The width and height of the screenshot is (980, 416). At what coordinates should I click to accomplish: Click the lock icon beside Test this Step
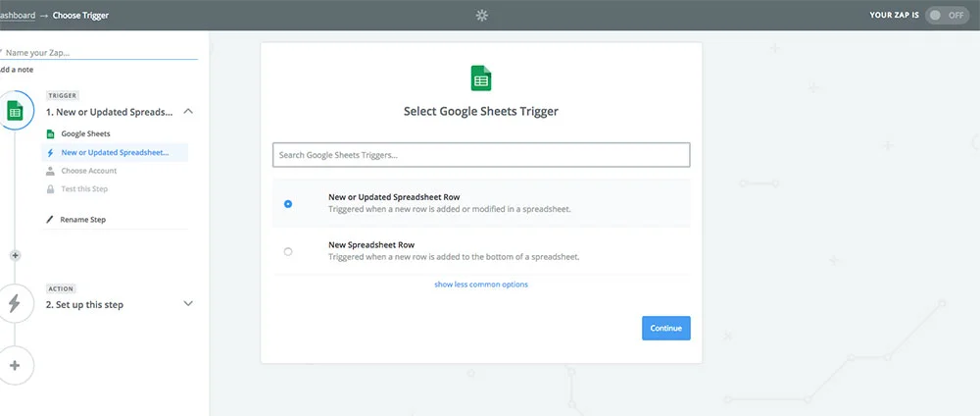click(x=50, y=189)
